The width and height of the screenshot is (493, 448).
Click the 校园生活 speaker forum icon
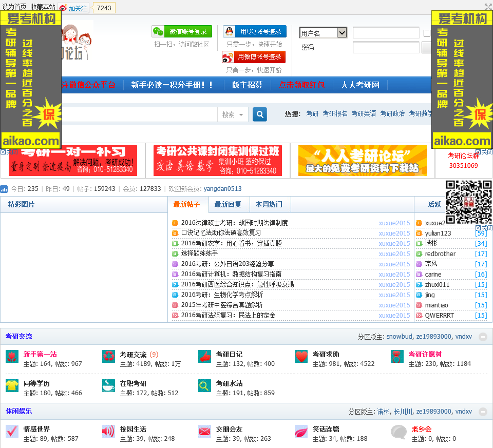[x=108, y=432]
